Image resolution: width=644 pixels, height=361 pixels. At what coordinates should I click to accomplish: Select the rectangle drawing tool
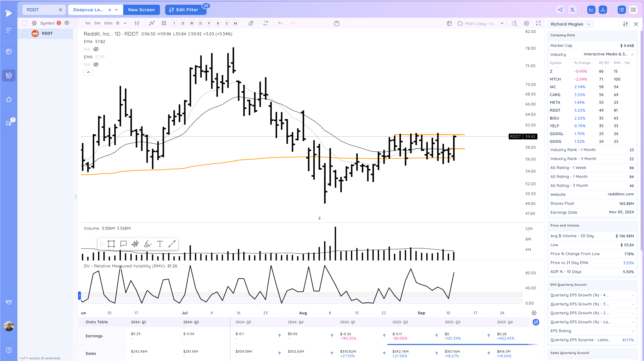(x=111, y=244)
